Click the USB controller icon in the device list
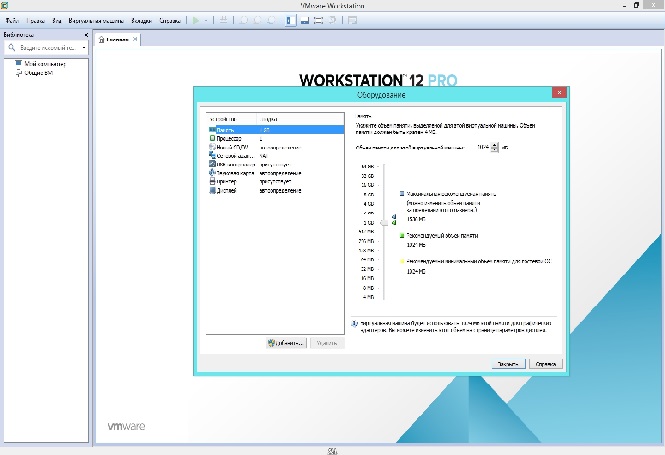Screen dimensions: 665x455 click(212, 164)
